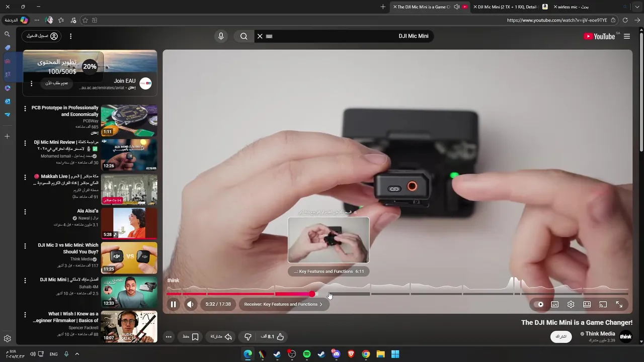
Task: Dislike the video with thumbs down
Action: coord(248,336)
